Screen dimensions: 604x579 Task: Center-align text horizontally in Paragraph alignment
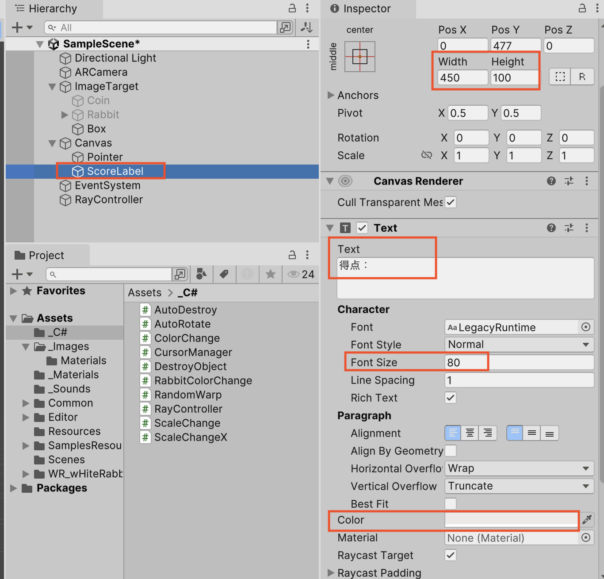tap(469, 433)
